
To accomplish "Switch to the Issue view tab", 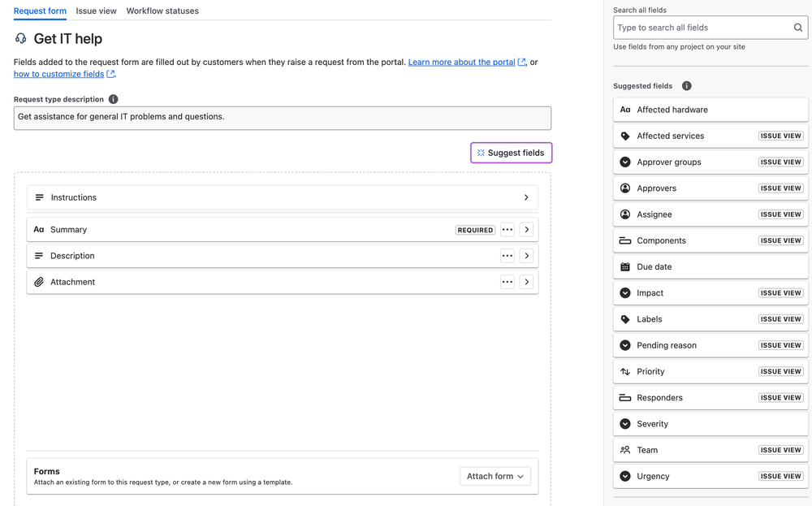I will tap(96, 11).
